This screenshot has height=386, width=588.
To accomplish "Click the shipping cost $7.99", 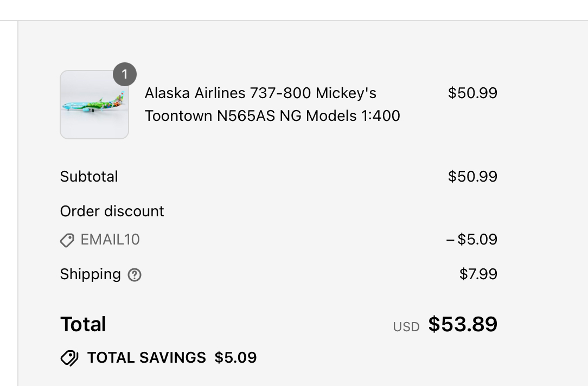I will pyautogui.click(x=478, y=274).
